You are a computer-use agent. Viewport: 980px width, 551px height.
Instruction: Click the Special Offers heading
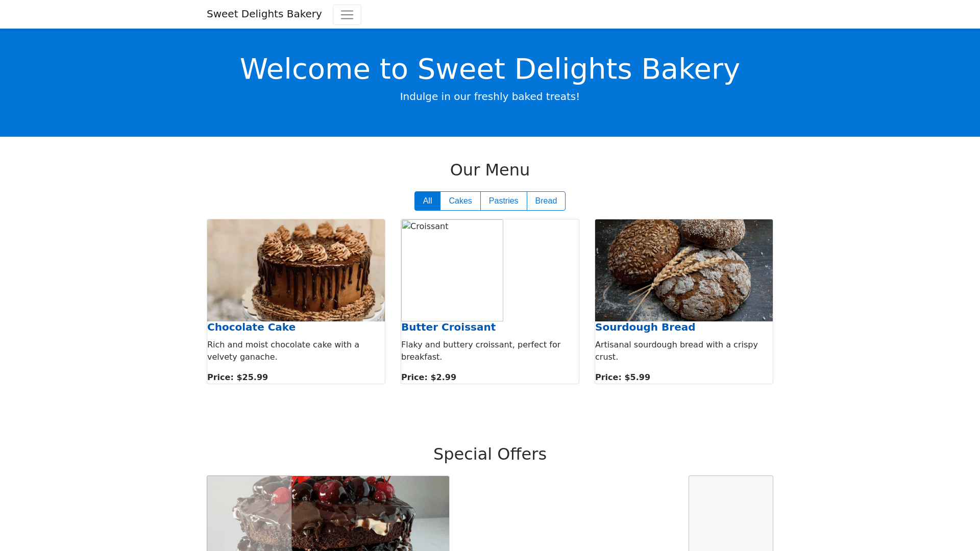pos(489,454)
